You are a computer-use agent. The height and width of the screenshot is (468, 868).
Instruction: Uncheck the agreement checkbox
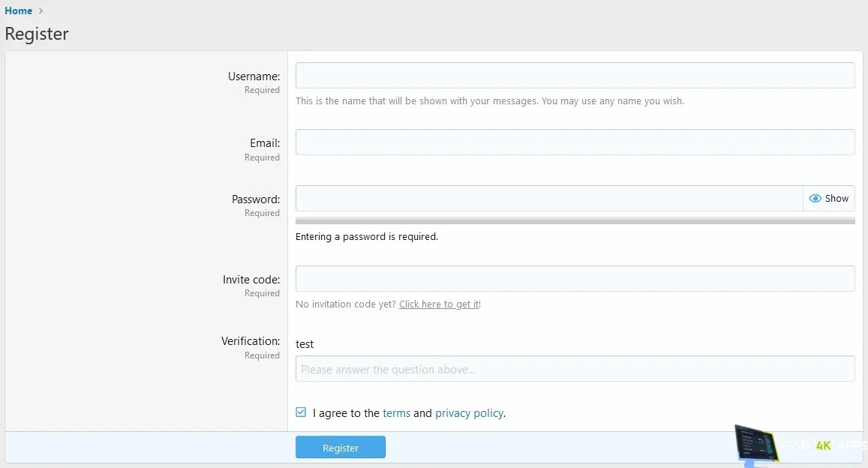click(300, 412)
